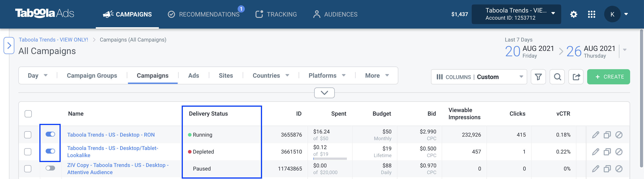This screenshot has height=179, width=644.
Task: Click the $2.990 CPC bid cell
Action: (428, 135)
